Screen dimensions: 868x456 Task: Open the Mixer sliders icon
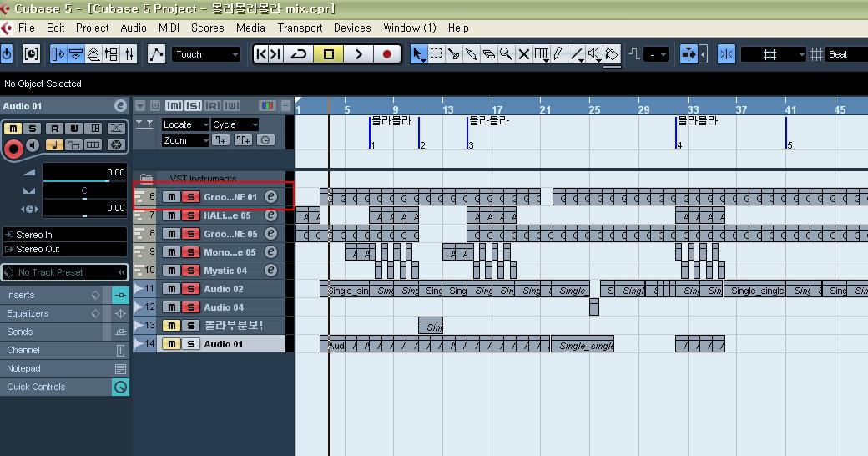click(129, 54)
